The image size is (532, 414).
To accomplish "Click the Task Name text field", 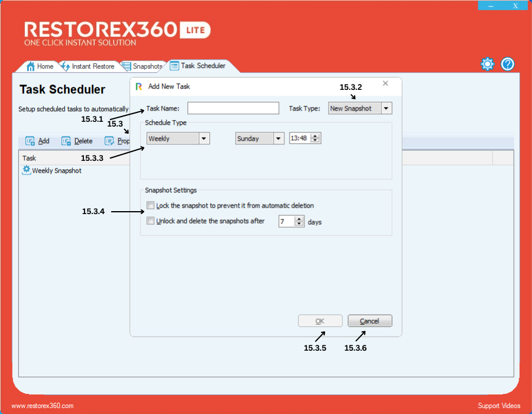I will 233,108.
